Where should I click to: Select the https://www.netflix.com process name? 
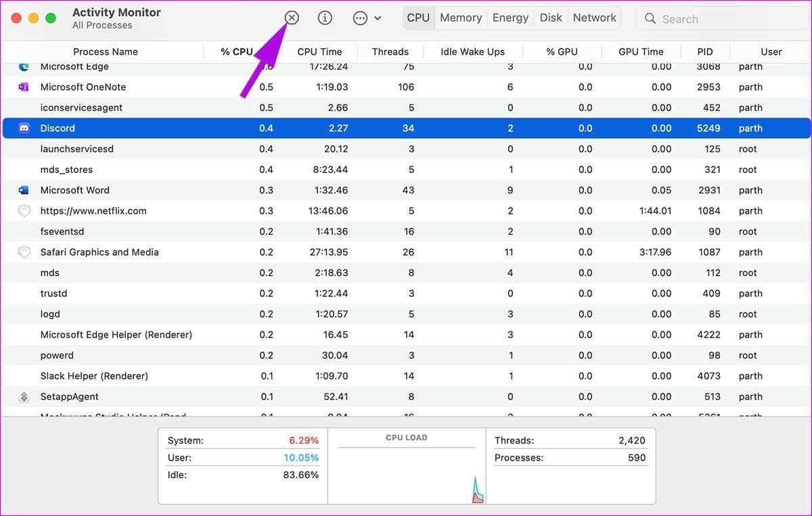[x=93, y=211]
